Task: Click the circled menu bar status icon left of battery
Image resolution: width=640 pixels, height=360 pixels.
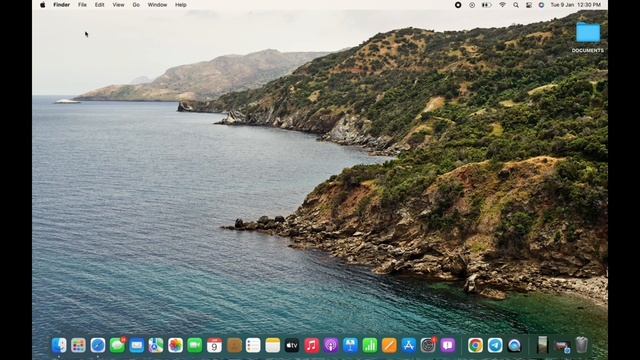Action: 472,5
